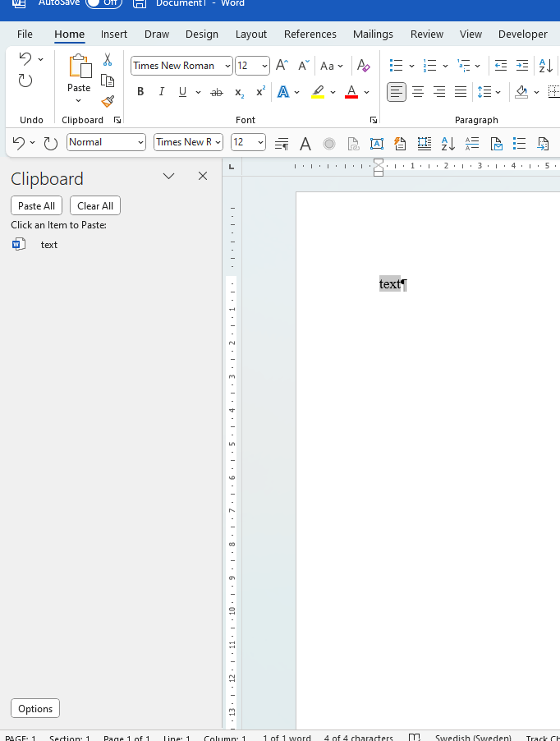
Task: Increase font size with the A-up icon
Action: pos(282,65)
